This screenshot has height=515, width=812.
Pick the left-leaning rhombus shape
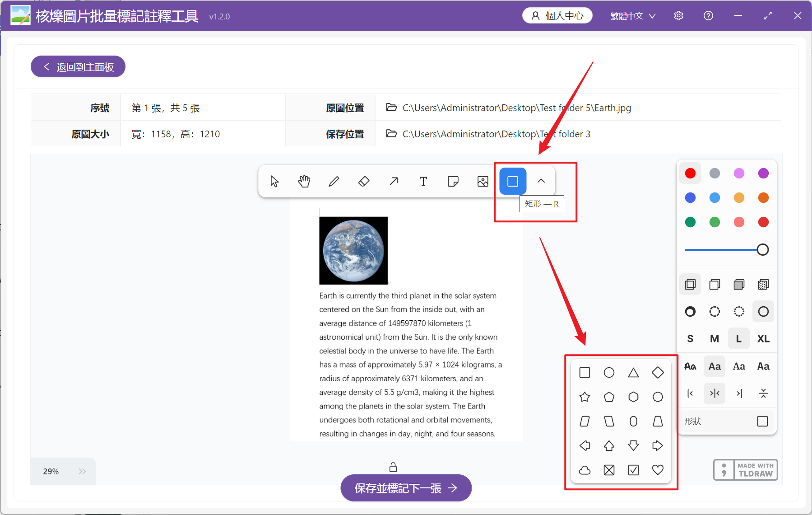609,421
